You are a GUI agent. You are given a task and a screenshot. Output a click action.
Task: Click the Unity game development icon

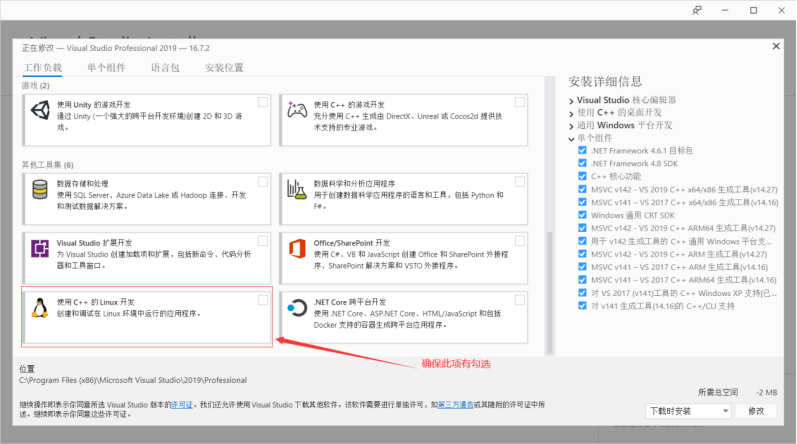(40, 110)
